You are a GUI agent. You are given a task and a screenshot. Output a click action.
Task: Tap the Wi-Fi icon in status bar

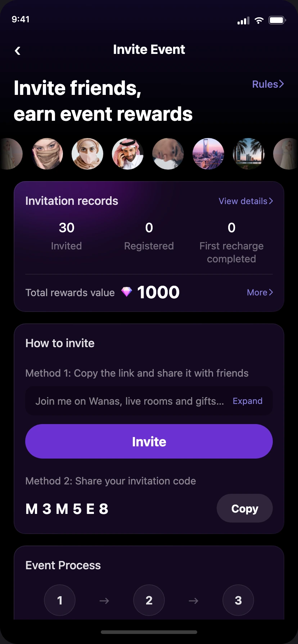coord(259,20)
